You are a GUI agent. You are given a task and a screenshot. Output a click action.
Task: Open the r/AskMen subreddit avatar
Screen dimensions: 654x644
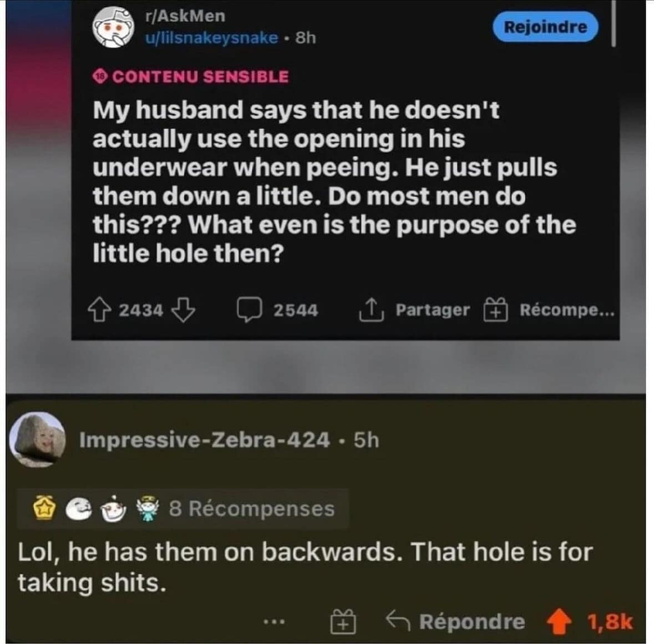click(114, 28)
